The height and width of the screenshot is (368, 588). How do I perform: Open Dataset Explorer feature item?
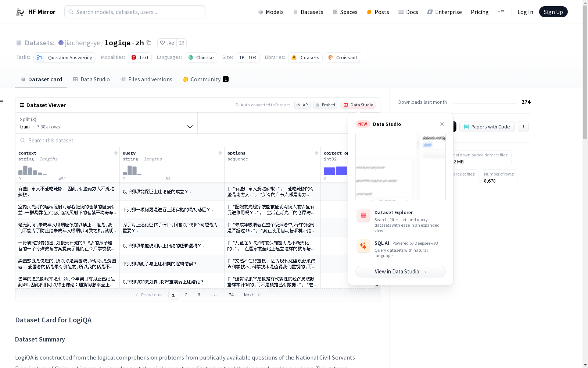pyautogui.click(x=400, y=221)
